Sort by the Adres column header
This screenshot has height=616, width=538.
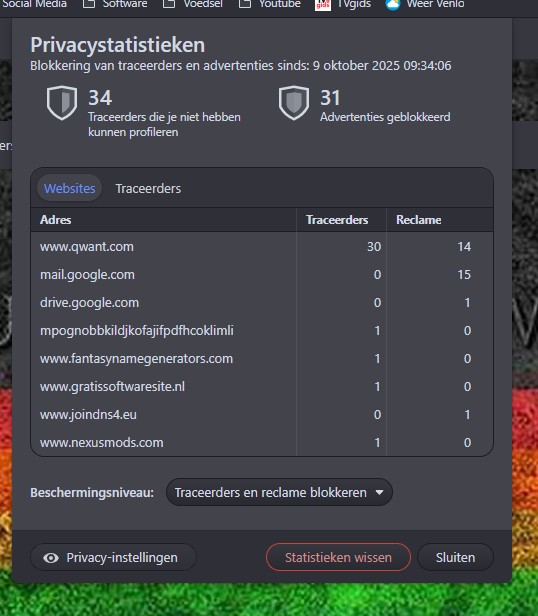55,220
